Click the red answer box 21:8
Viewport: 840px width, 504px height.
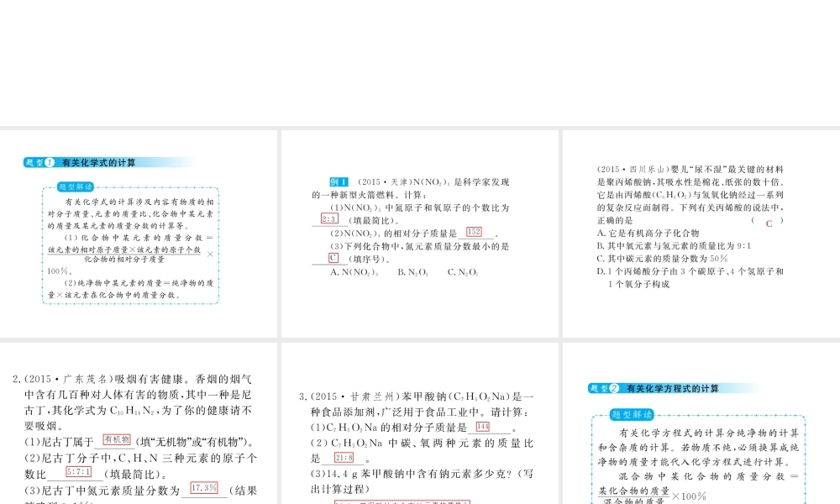(344, 458)
